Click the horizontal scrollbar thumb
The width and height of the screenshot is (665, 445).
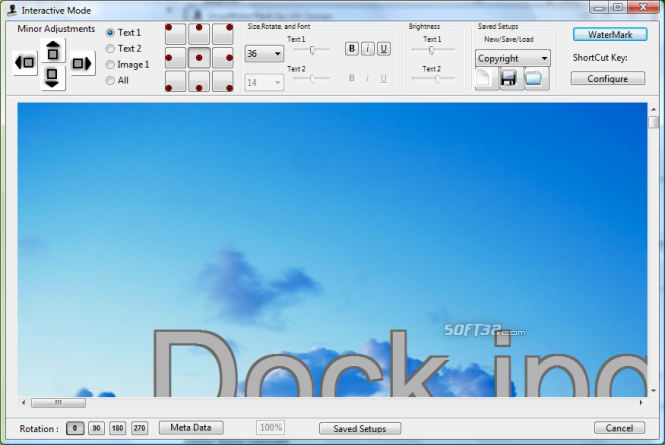(x=59, y=403)
